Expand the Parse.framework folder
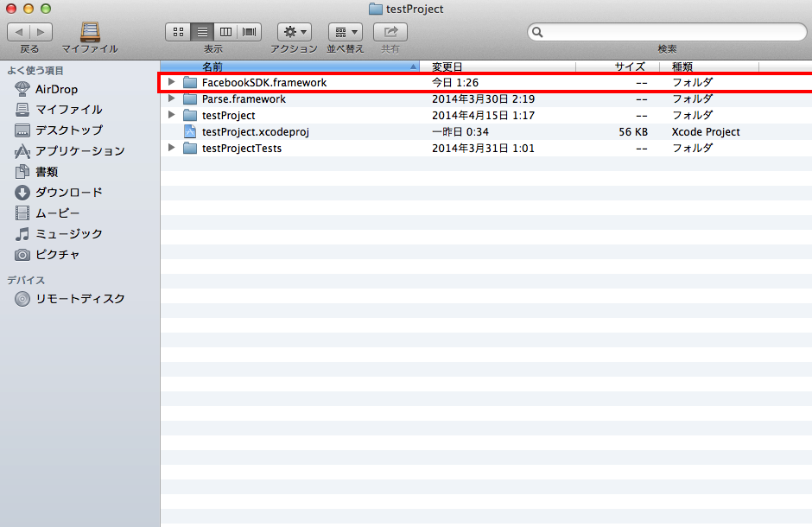812x527 pixels. (171, 98)
